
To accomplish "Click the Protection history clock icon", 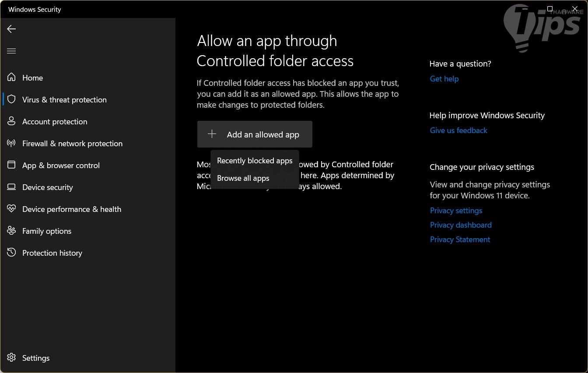I will pyautogui.click(x=11, y=253).
